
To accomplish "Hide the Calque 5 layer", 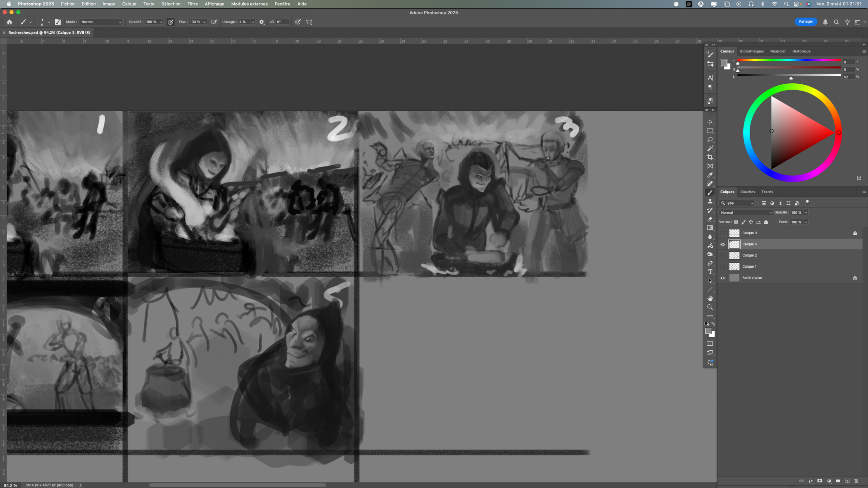I will point(723,244).
